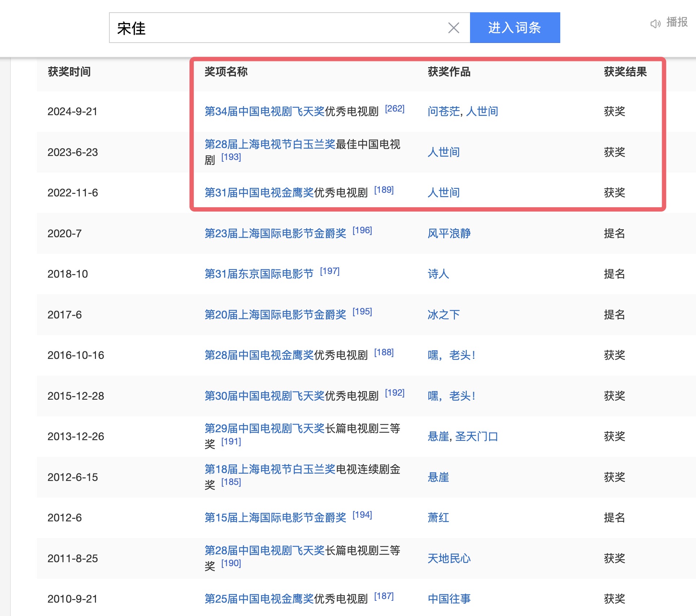The width and height of the screenshot is (696, 616).
Task: Click the 播报 speaker icon
Action: point(655,24)
